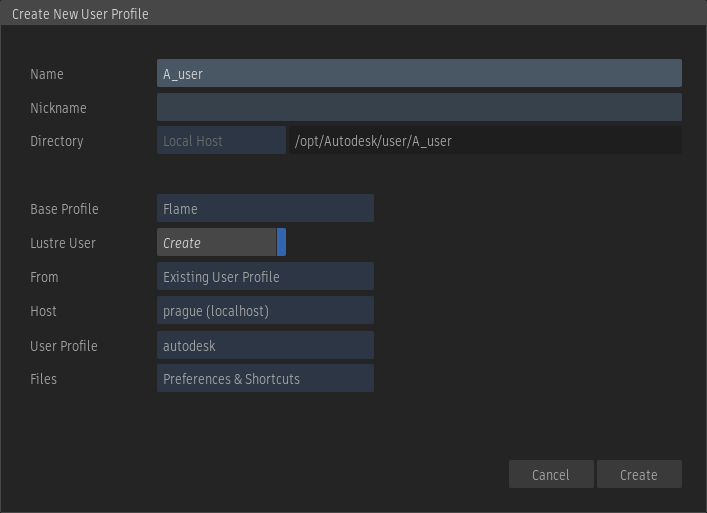
Task: Click the Lustre User label
Action: (x=63, y=243)
